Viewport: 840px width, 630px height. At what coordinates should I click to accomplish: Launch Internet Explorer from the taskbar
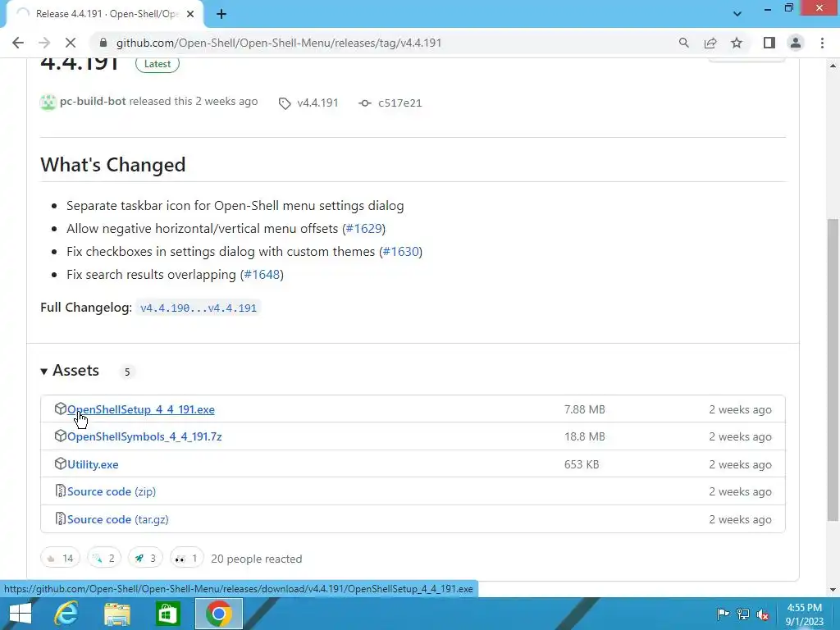[x=66, y=614]
